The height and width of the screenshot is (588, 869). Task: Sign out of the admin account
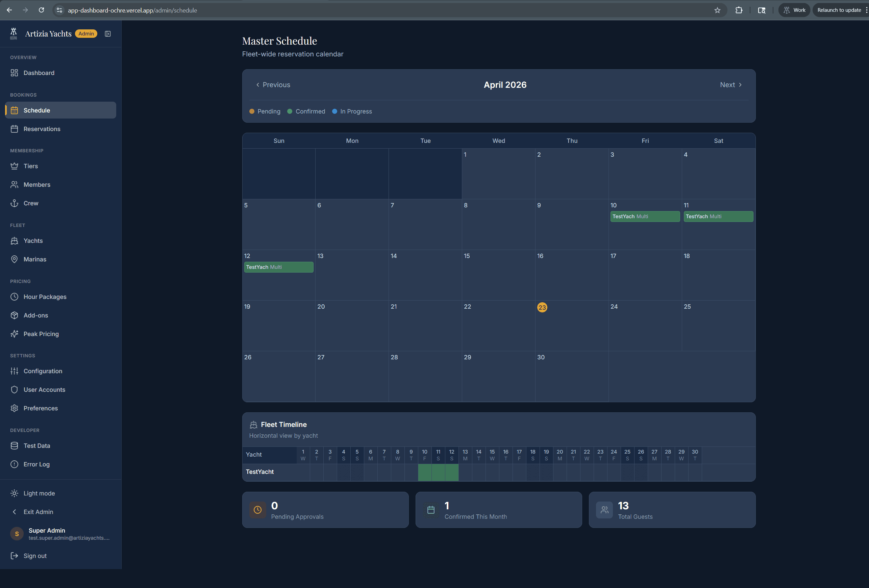(x=35, y=556)
